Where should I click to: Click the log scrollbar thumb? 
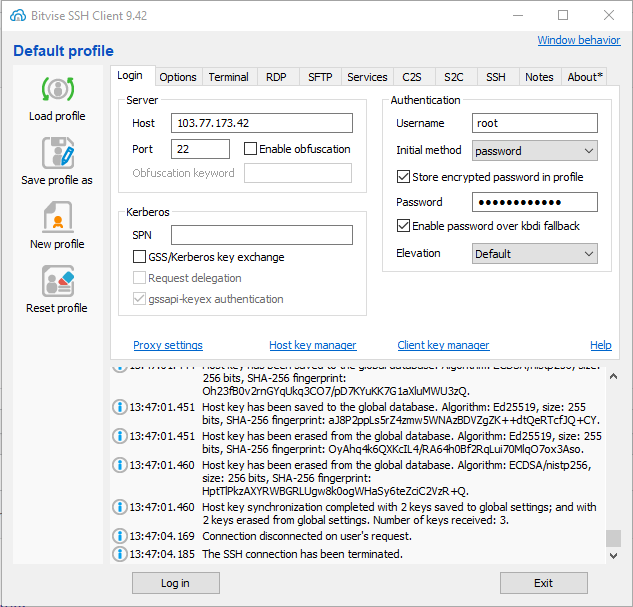(613, 538)
